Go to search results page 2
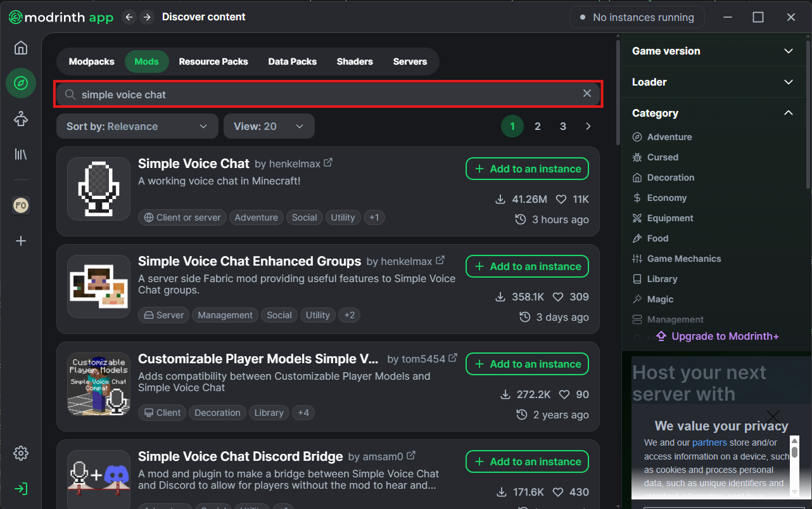Image resolution: width=812 pixels, height=509 pixels. [x=538, y=126]
